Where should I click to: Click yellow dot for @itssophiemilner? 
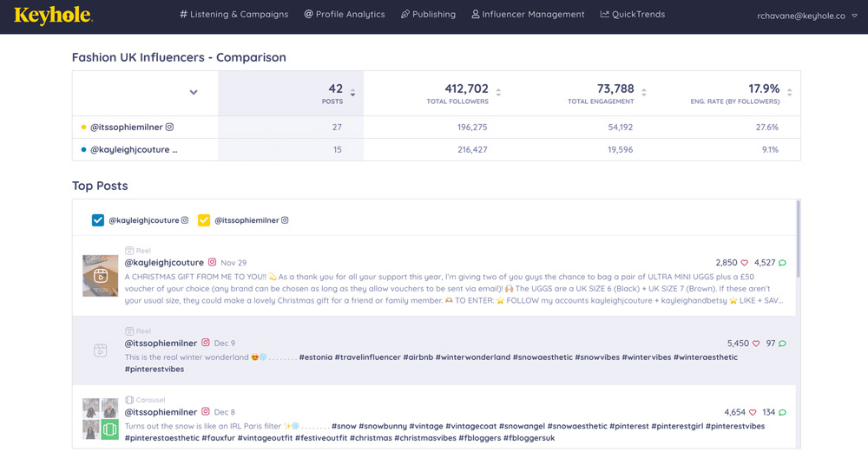click(83, 128)
